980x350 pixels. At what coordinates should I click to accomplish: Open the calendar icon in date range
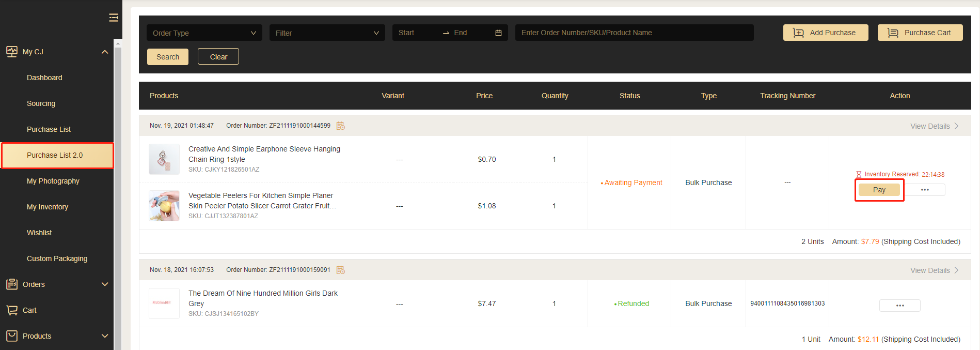498,33
